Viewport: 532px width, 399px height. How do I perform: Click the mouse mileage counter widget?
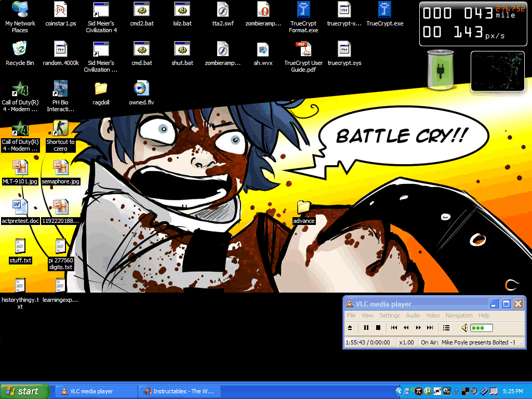pos(473,24)
